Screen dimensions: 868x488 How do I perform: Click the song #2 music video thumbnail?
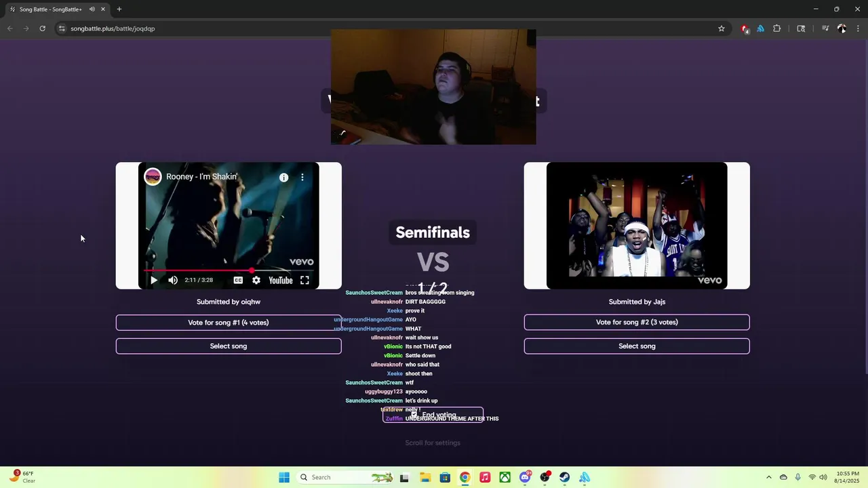(x=637, y=226)
